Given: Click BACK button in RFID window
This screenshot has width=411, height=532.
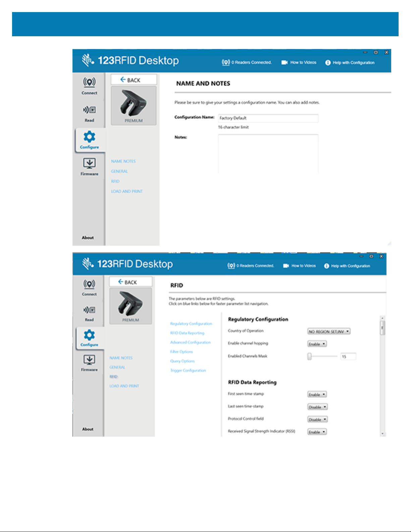Looking at the screenshot, I should (x=131, y=282).
